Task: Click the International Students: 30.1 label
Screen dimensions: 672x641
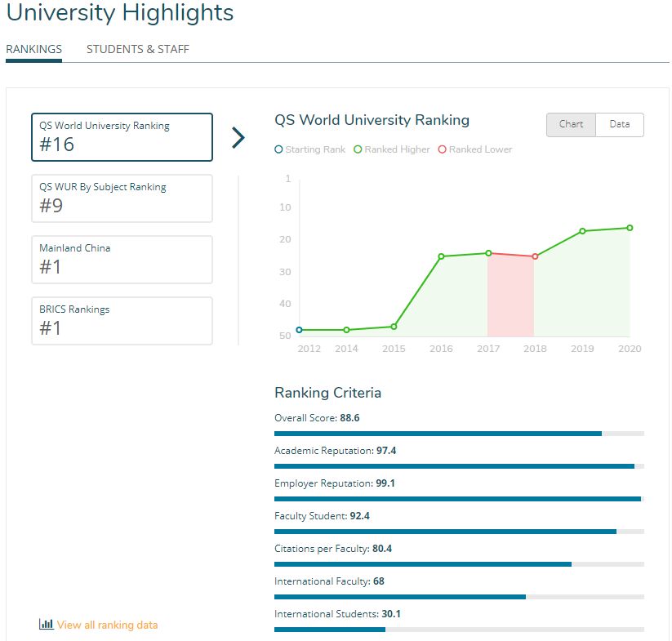Action: coord(338,614)
